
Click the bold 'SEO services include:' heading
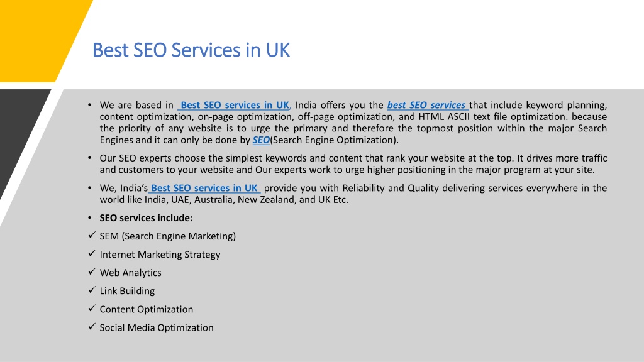tap(146, 218)
